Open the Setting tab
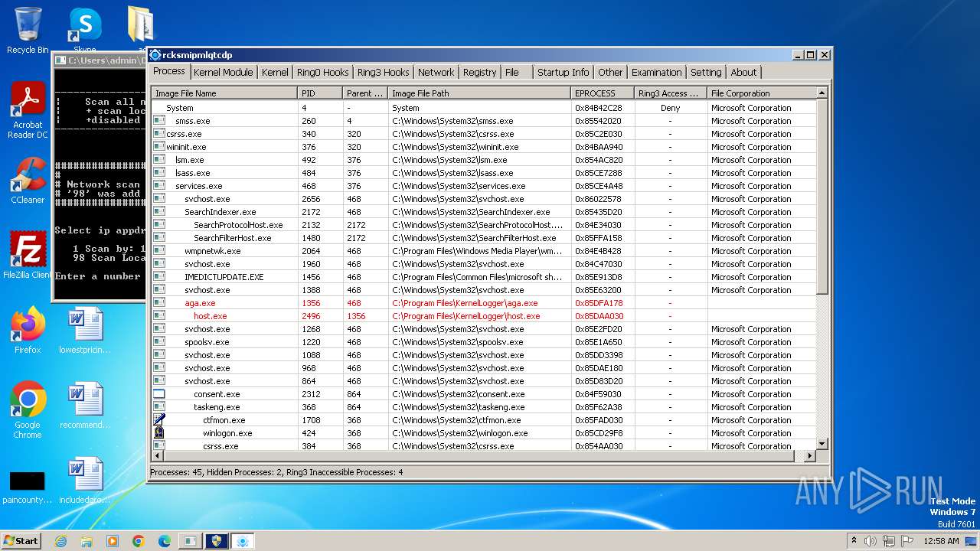Viewport: 980px width, 551px height. point(706,72)
